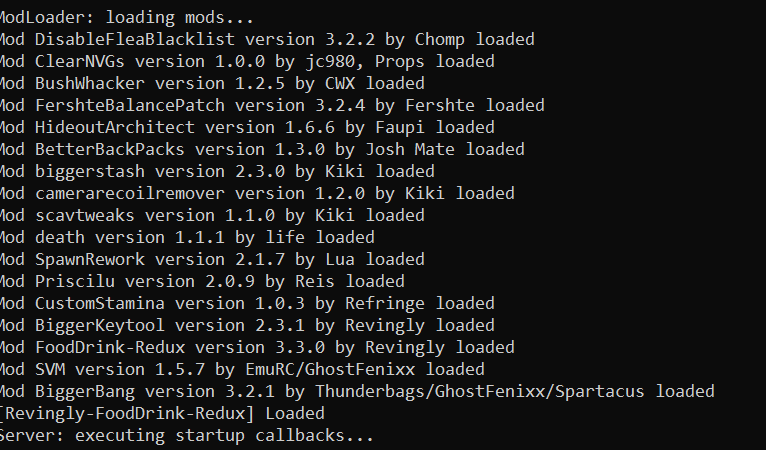The image size is (766, 450).
Task: Click the BetterBackPacks by Josh Mate line
Action: tap(262, 150)
